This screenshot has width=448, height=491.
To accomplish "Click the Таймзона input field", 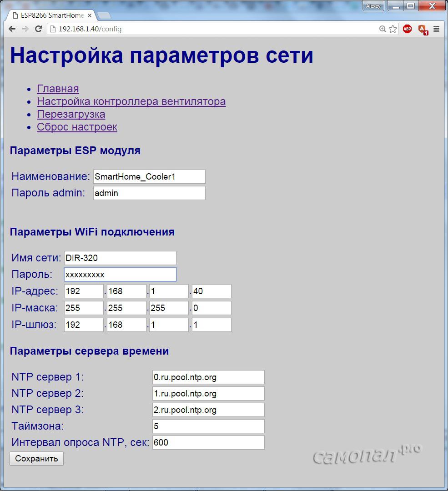I will [x=208, y=426].
